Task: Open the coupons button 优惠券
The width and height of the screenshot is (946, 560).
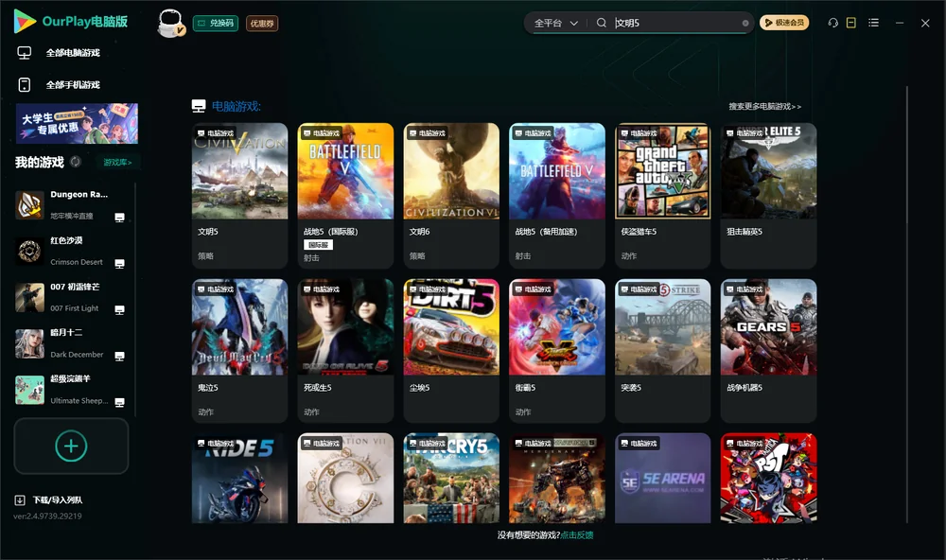Action: (x=262, y=23)
